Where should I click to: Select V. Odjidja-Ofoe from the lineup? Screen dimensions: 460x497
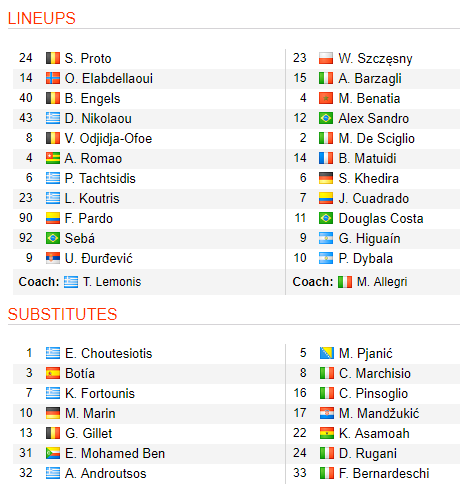click(x=108, y=138)
